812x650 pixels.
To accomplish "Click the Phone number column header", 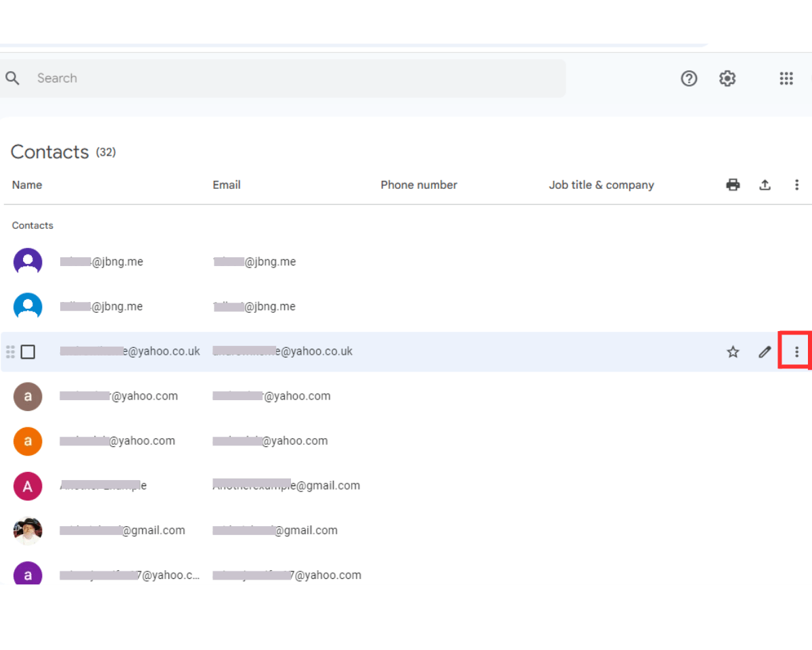I will [x=419, y=185].
